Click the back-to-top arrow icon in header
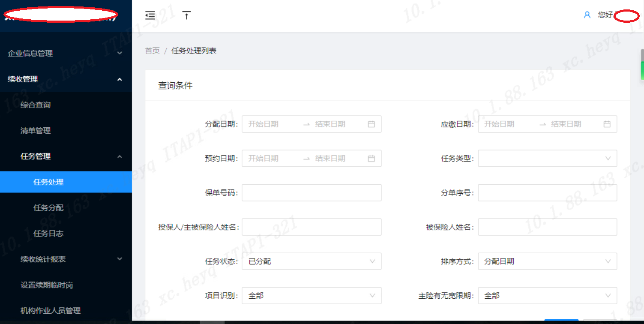This screenshot has height=324, width=644. (x=186, y=15)
